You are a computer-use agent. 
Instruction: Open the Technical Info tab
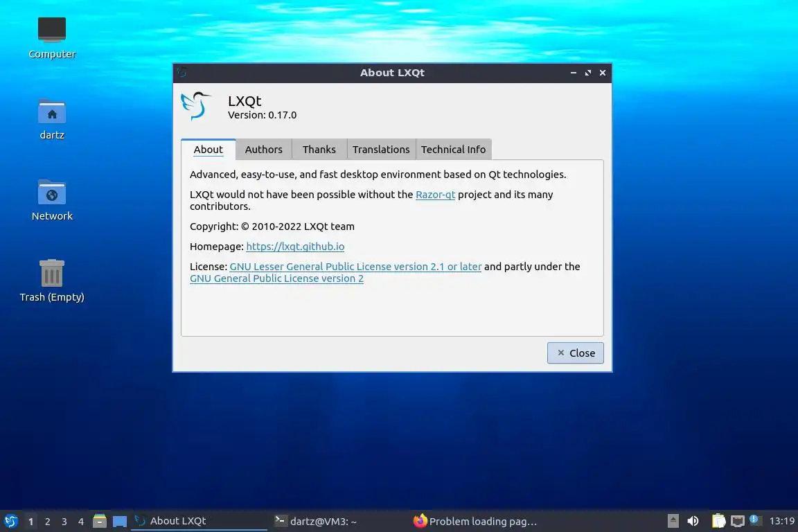point(454,149)
